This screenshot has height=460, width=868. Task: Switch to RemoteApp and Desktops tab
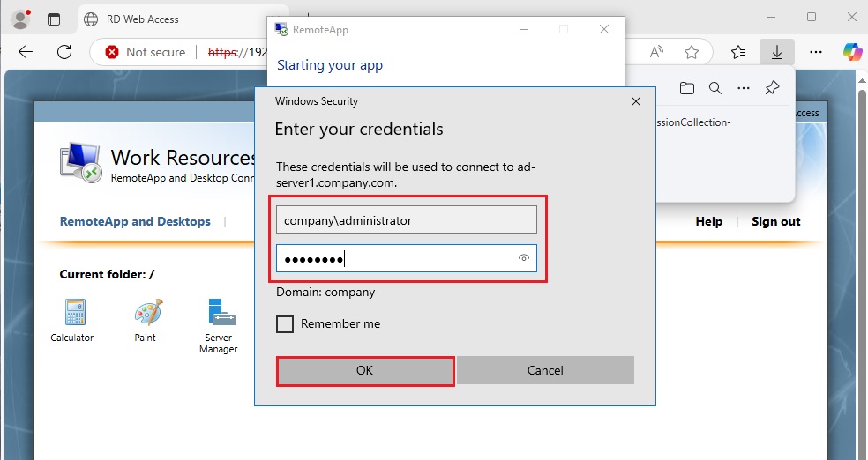tap(135, 221)
